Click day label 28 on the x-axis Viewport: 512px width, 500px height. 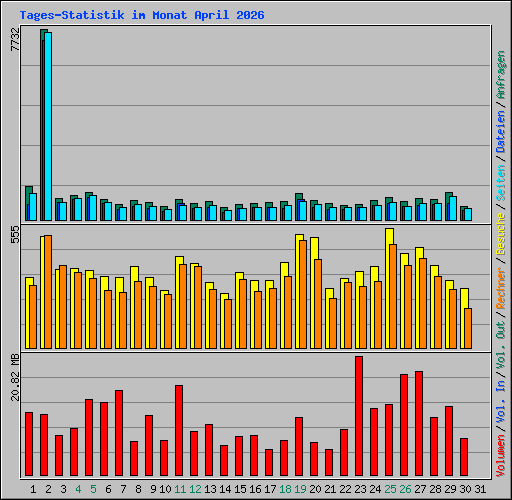tap(435, 489)
